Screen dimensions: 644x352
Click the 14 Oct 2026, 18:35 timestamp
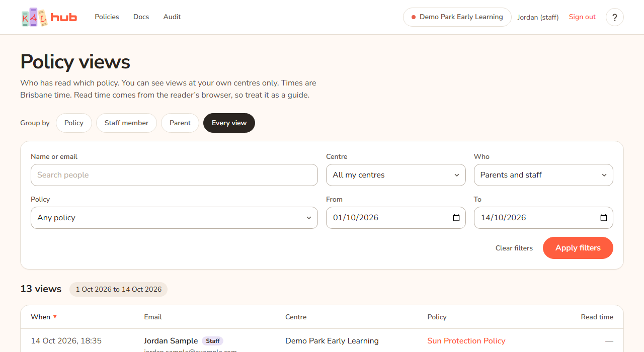[66, 340]
